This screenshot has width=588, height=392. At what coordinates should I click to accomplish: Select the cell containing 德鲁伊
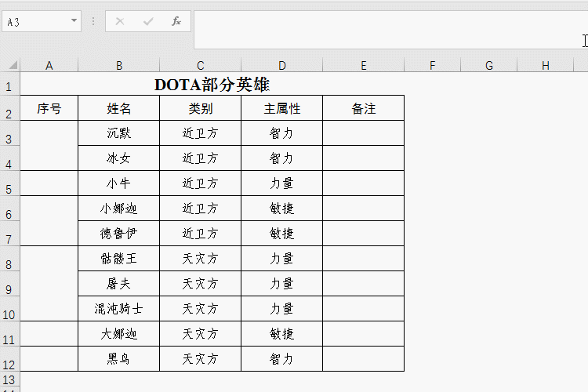coord(119,234)
